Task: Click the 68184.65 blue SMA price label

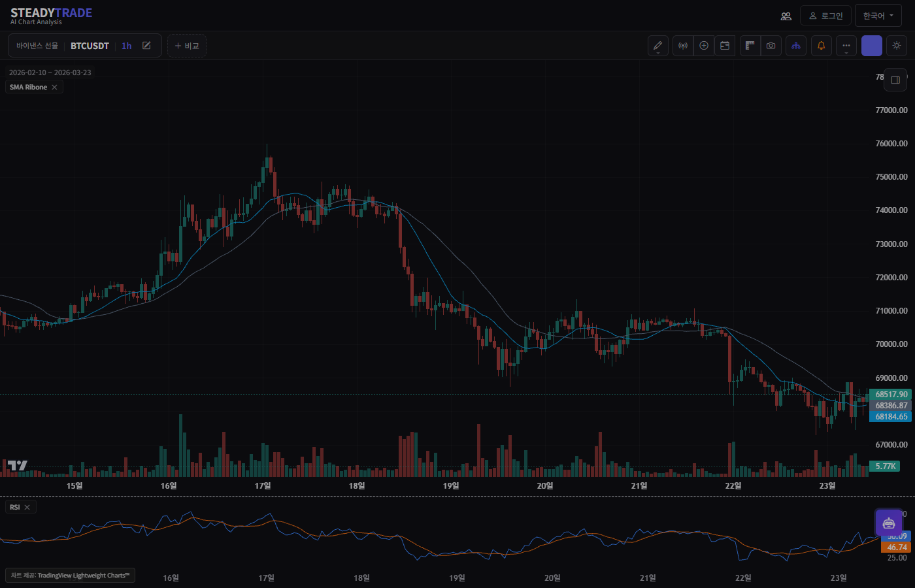Action: (x=891, y=417)
